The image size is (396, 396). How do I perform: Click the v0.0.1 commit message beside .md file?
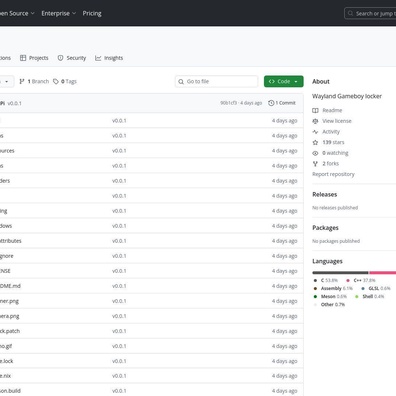click(x=119, y=286)
